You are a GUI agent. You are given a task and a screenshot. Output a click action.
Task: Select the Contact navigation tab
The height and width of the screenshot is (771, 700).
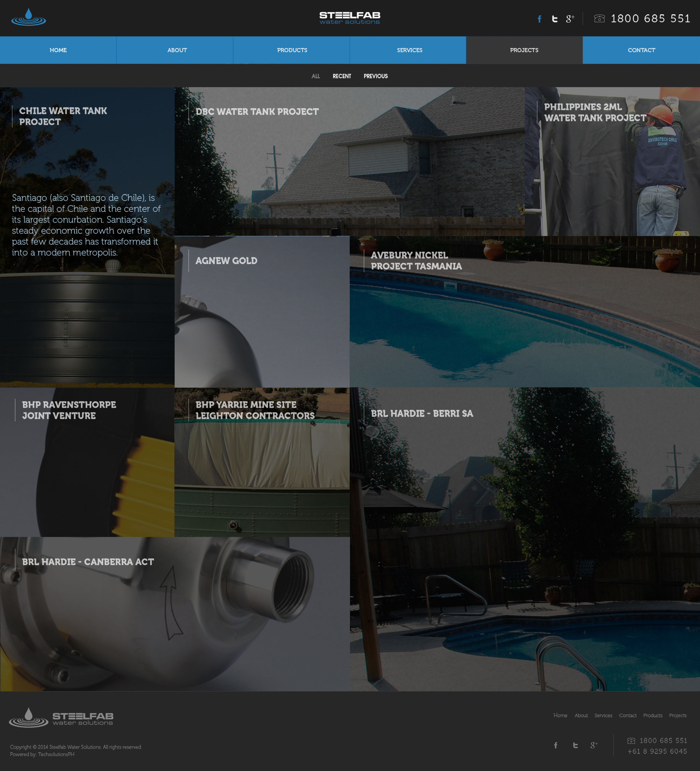641,50
